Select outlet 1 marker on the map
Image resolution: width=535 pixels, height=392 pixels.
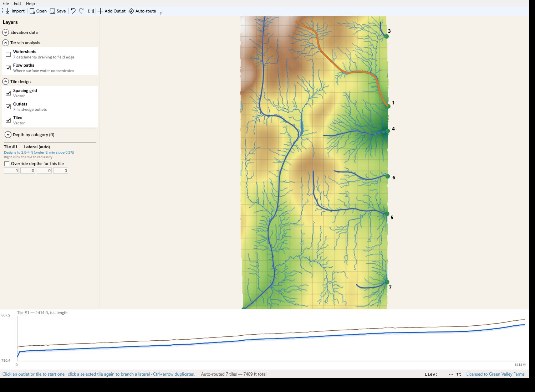(x=388, y=106)
